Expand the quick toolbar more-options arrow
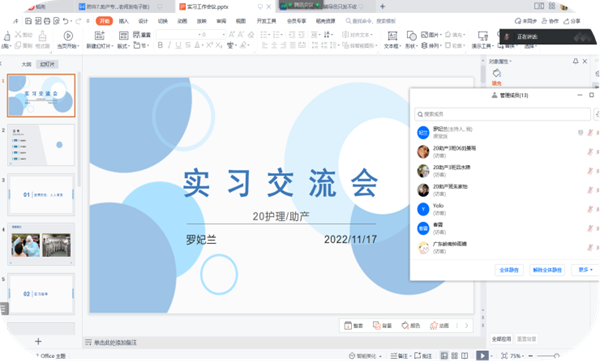This screenshot has height=362, width=600. point(88,21)
